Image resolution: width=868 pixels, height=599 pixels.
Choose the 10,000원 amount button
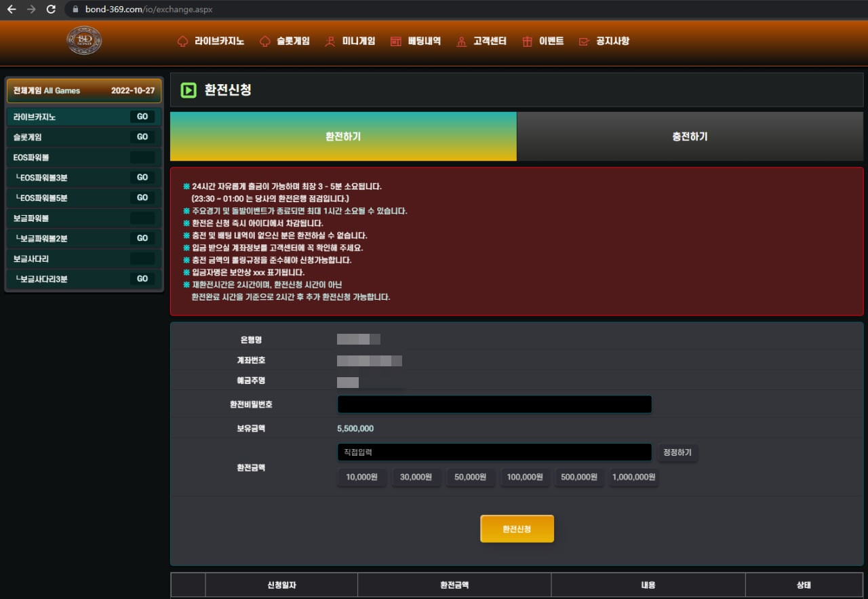(361, 478)
